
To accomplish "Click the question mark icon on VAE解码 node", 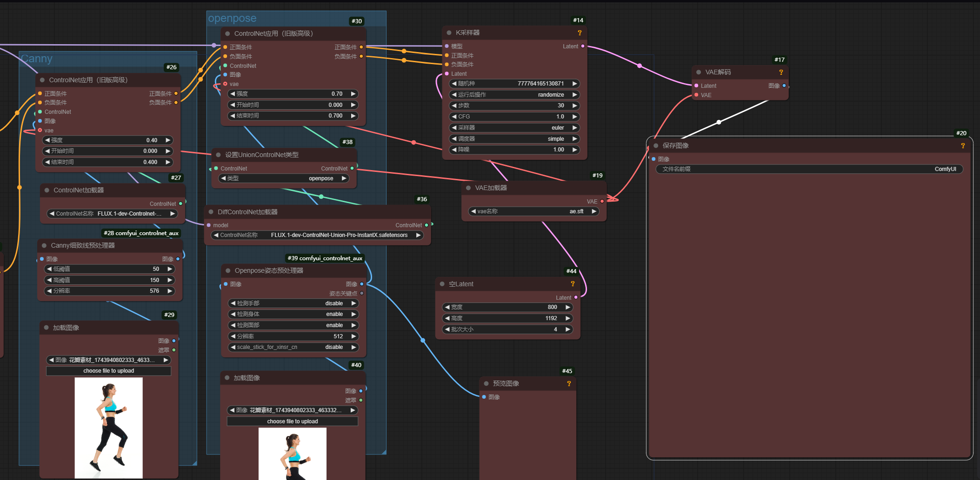I will pyautogui.click(x=780, y=72).
